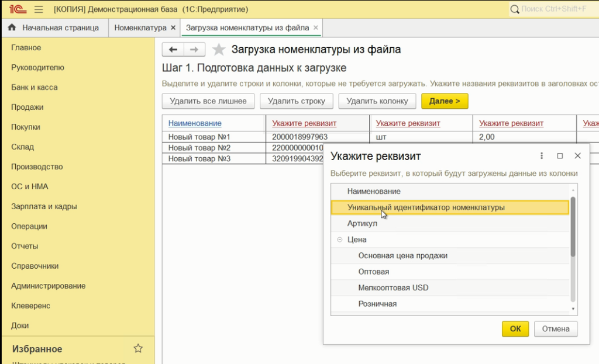The height and width of the screenshot is (364, 599).
Task: Click cell Новый товар №2
Action: [x=214, y=148]
